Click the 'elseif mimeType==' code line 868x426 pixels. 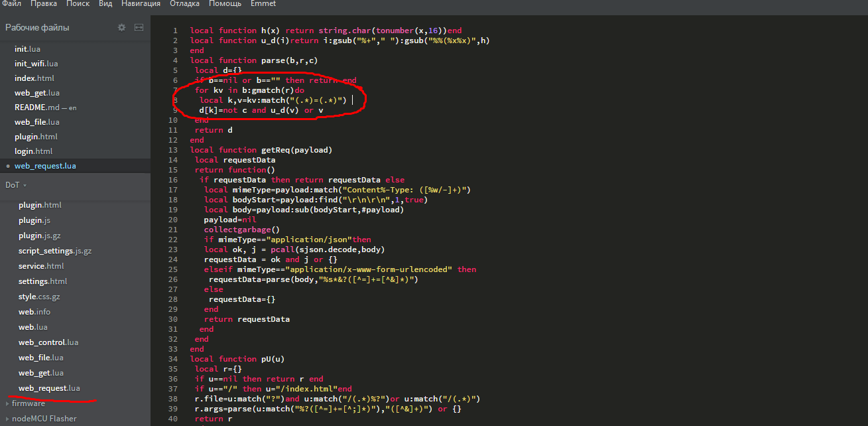coord(340,269)
